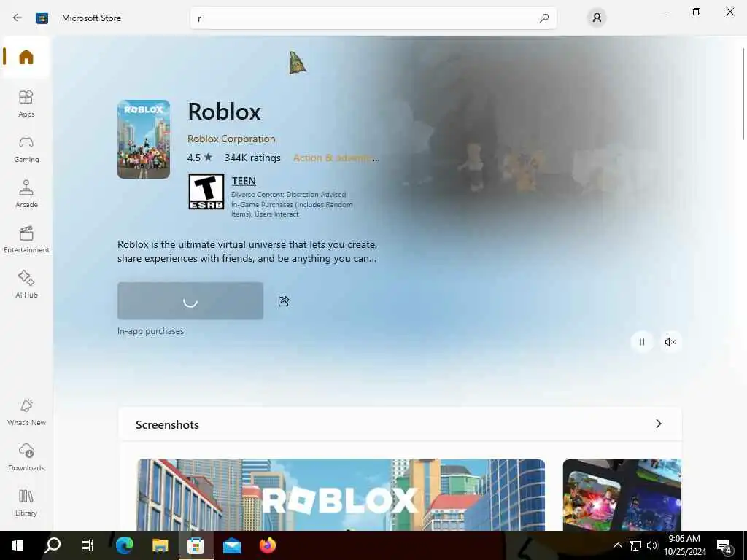Image resolution: width=747 pixels, height=560 pixels.
Task: Open the Library page
Action: [x=26, y=502]
